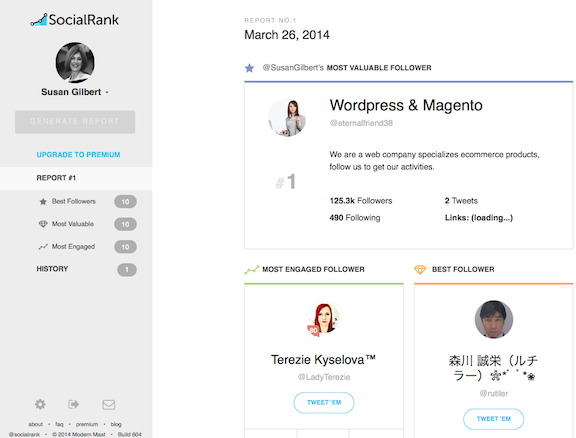The image size is (576, 438).
Task: Click TWEET 'EM under @rutiler
Action: pos(494,419)
